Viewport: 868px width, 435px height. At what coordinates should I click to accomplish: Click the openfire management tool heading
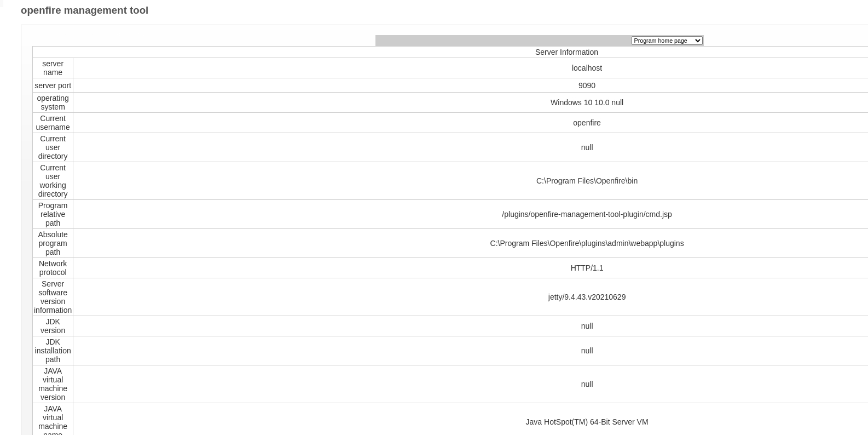84,10
